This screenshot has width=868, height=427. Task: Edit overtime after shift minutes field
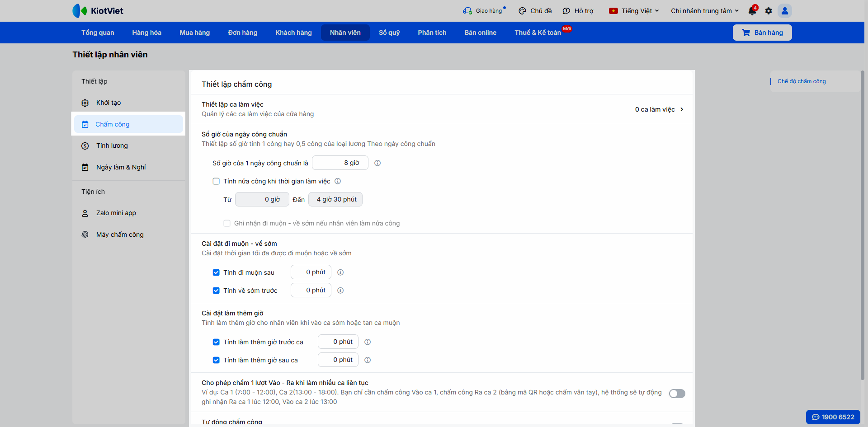(338, 360)
